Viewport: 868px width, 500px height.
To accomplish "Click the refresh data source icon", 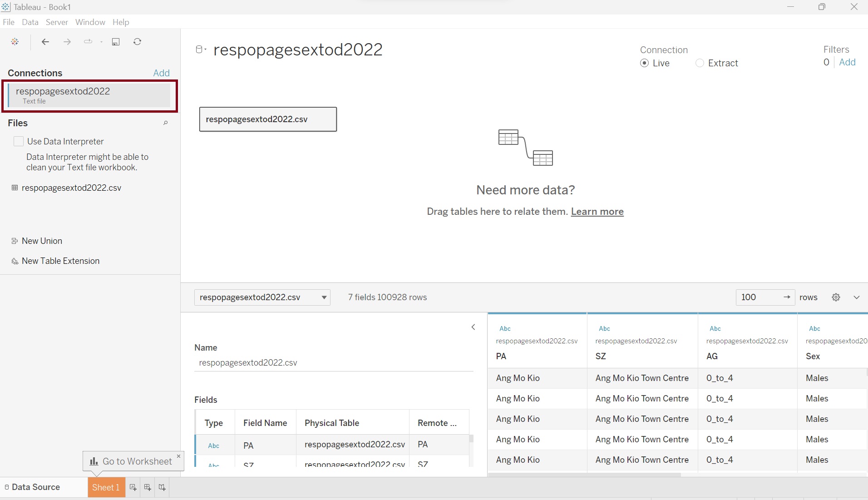I will [137, 42].
